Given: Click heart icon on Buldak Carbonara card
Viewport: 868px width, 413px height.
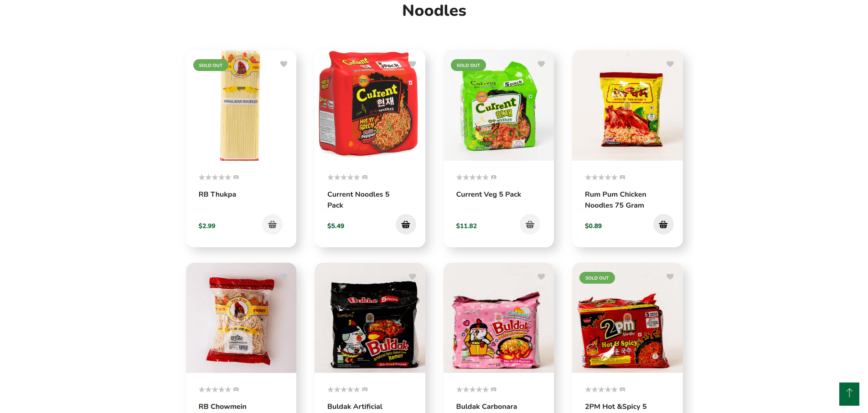Looking at the screenshot, I should [541, 277].
